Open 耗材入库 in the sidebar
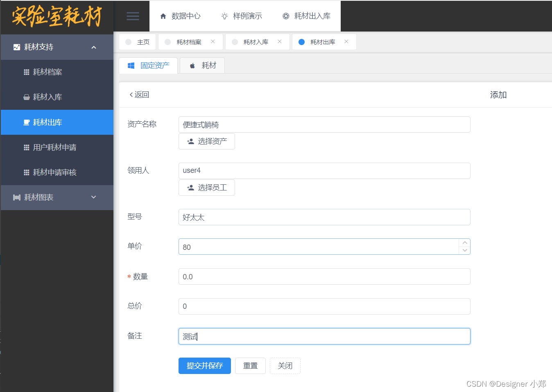 pos(57,97)
